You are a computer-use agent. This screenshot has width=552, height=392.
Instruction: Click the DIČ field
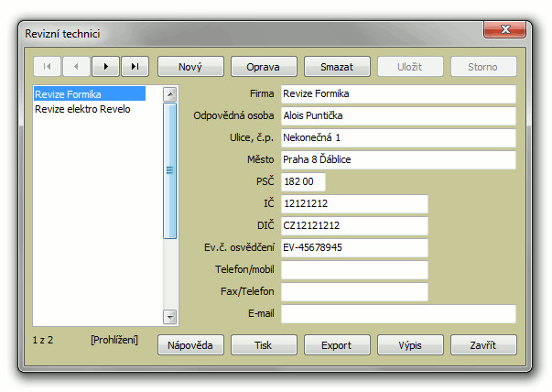354,225
